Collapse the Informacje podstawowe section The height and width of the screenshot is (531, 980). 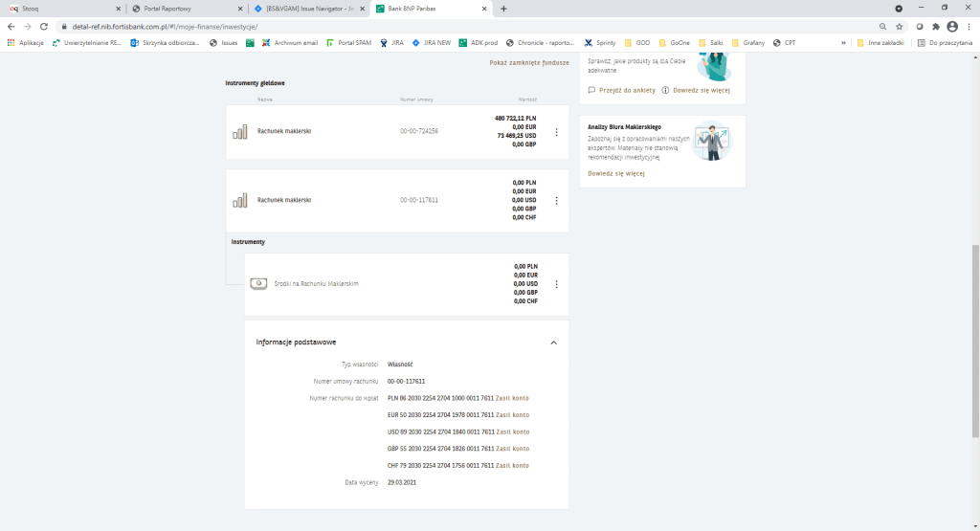coord(553,343)
